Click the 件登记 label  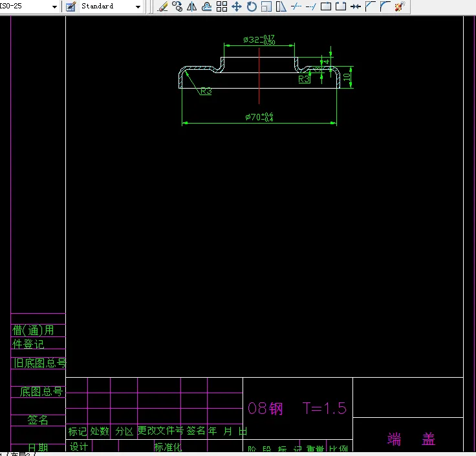coord(28,344)
